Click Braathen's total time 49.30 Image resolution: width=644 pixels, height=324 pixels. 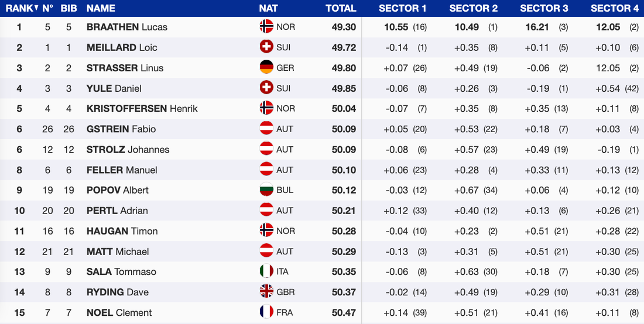coord(344,27)
